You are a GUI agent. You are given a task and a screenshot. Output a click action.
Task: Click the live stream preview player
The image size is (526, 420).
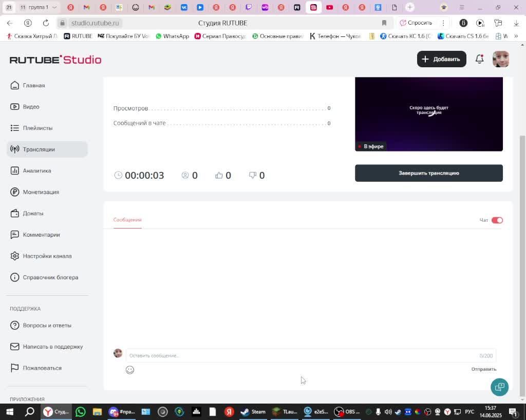[x=429, y=114]
